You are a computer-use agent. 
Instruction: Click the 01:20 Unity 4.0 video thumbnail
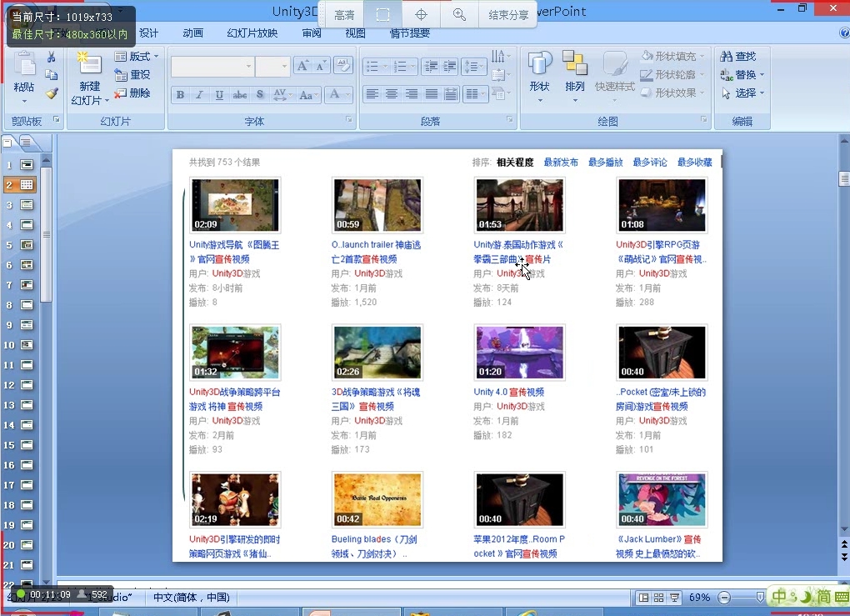[x=519, y=352]
